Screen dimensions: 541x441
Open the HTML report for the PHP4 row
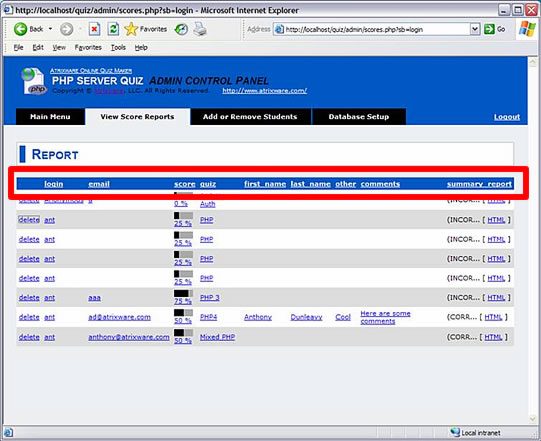tap(493, 317)
